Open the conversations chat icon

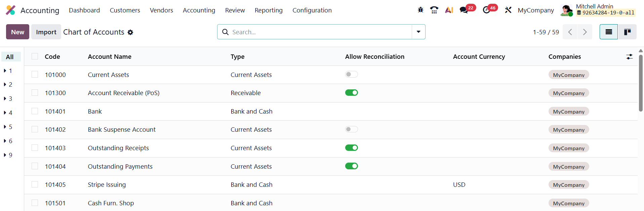pos(464,10)
